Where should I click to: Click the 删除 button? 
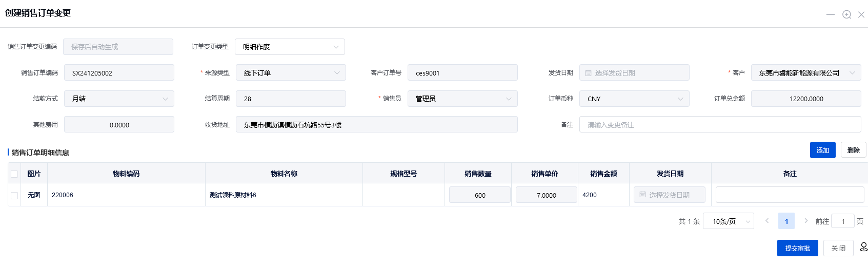[854, 150]
